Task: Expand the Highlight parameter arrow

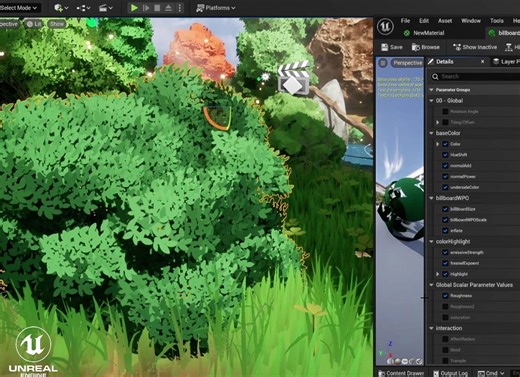Action: point(438,274)
